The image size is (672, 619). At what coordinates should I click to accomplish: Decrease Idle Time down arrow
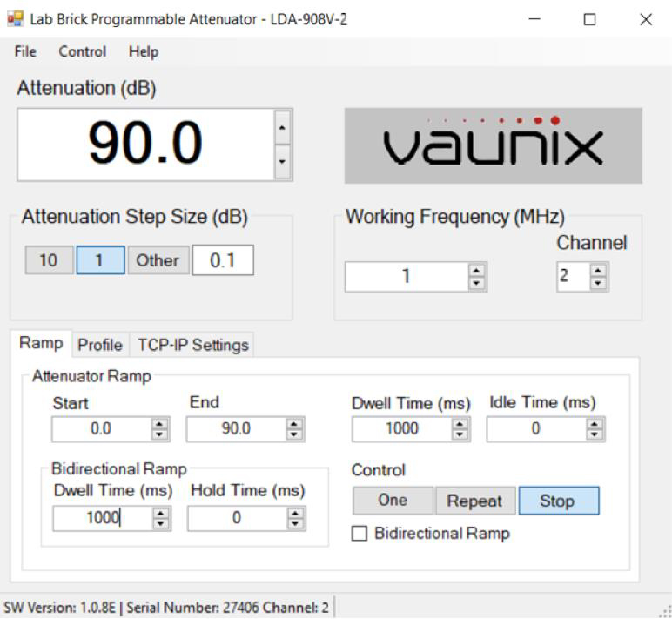(595, 434)
